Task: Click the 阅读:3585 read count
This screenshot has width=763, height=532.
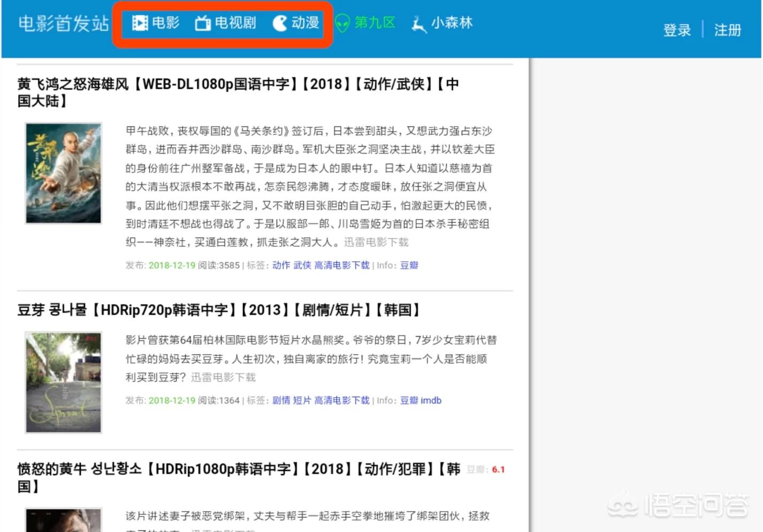Action: pos(219,265)
